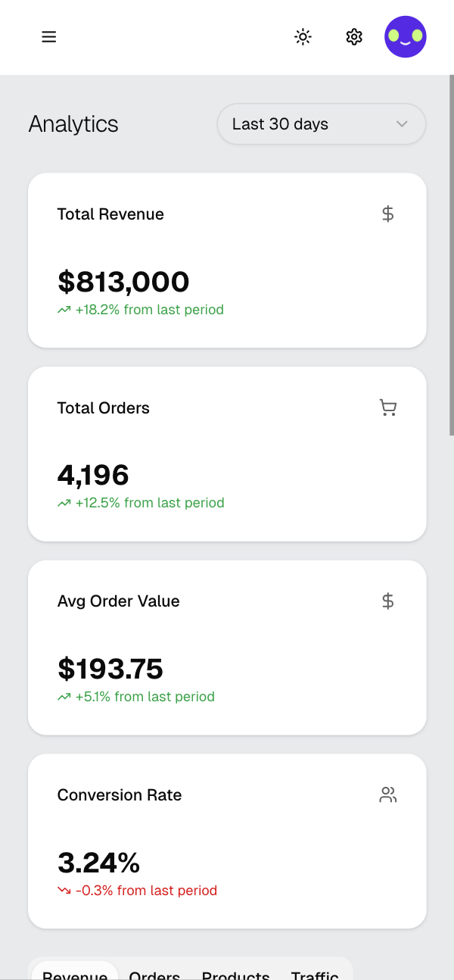454x980 pixels.
Task: Click the shopping cart icon on Total Orders
Action: tap(387, 407)
